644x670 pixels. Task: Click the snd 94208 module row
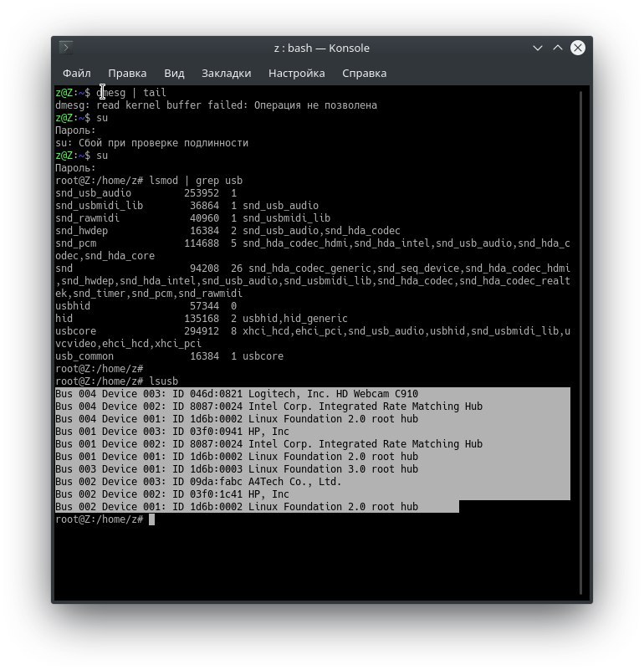(x=313, y=281)
